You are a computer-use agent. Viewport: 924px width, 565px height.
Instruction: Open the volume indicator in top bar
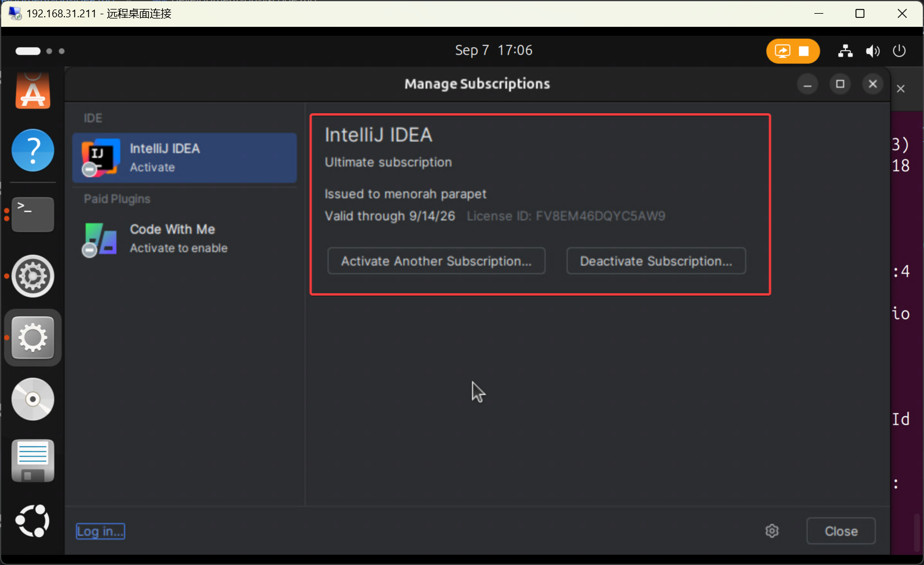pyautogui.click(x=872, y=51)
